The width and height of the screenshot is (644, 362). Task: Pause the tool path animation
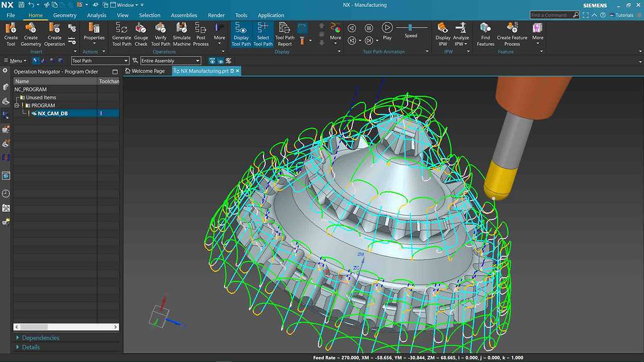[x=369, y=28]
